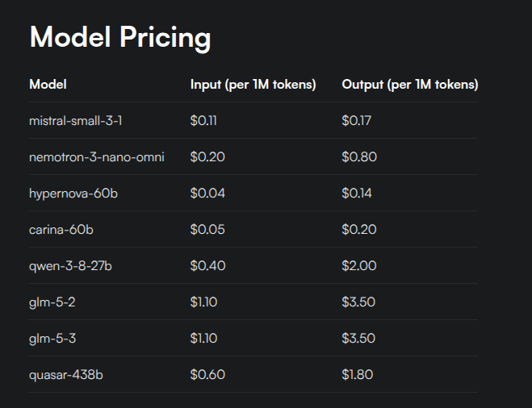Image resolution: width=532 pixels, height=408 pixels.
Task: Click the nemotron-3-nano-omni model name
Action: (x=97, y=157)
